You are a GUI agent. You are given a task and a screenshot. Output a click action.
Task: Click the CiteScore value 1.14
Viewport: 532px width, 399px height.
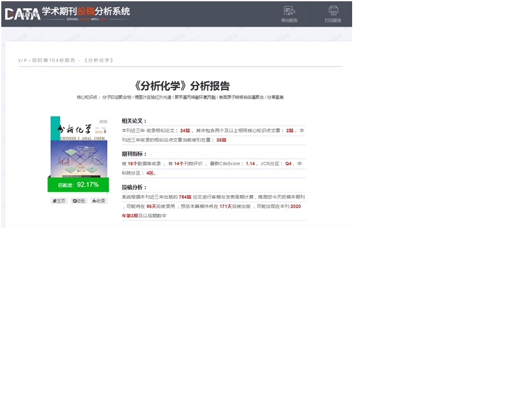pos(250,163)
